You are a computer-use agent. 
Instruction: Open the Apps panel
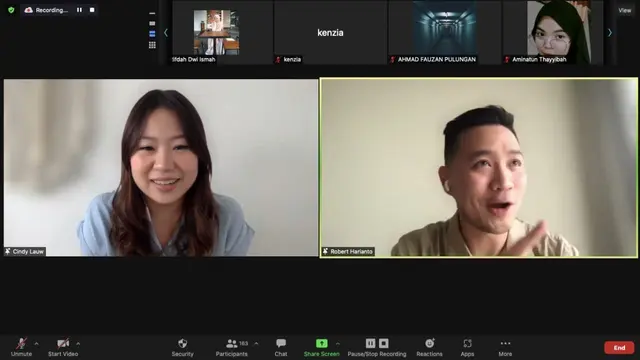coord(467,347)
